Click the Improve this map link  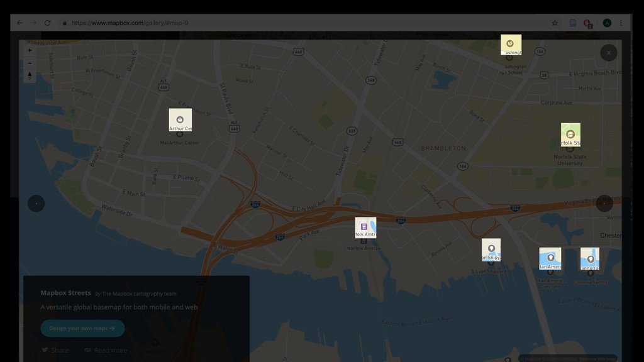pyautogui.click(x=597, y=359)
